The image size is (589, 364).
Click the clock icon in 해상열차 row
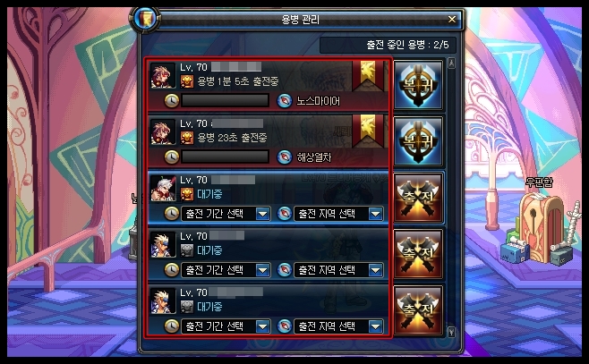tap(172, 157)
